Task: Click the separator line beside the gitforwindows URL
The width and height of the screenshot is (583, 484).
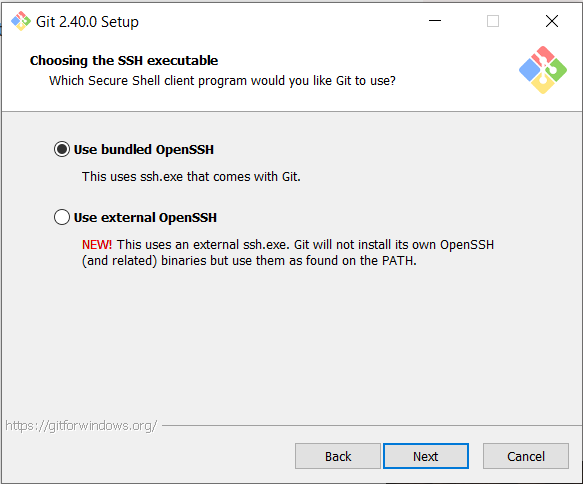Action: pos(372,426)
